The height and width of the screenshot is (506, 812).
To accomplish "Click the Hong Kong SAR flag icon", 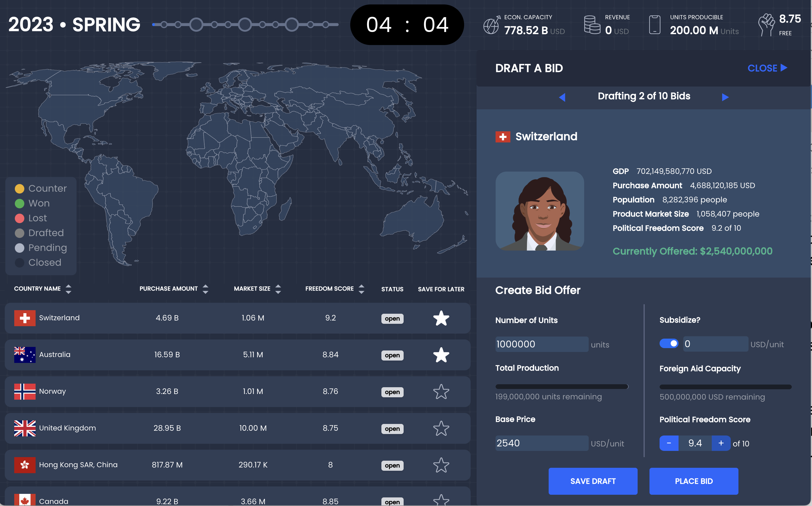I will (x=24, y=465).
